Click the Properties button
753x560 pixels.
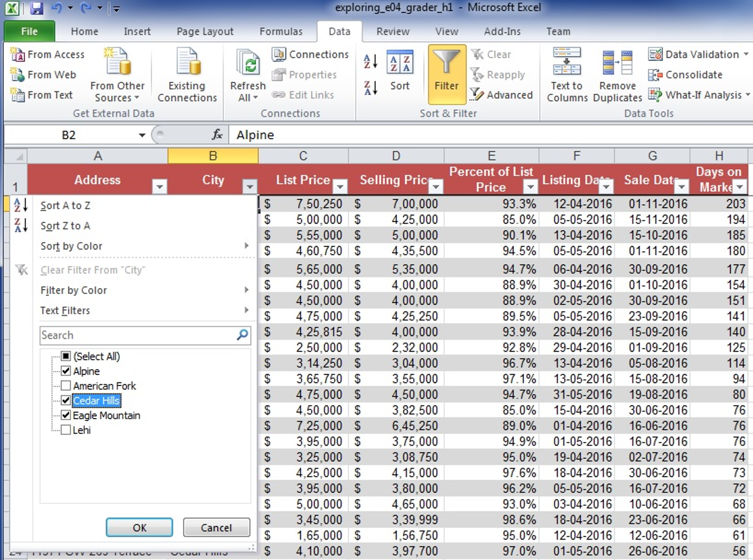pos(304,75)
